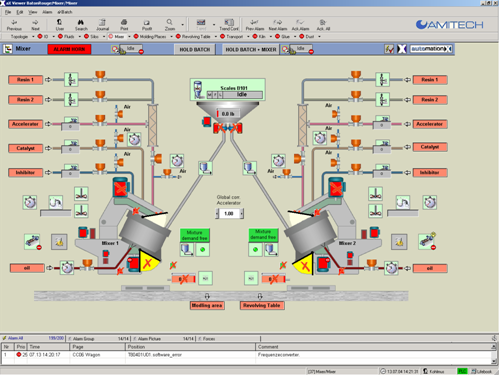This screenshot has width=500, height=375.
Task: Open the File menu
Action: (x=8, y=12)
